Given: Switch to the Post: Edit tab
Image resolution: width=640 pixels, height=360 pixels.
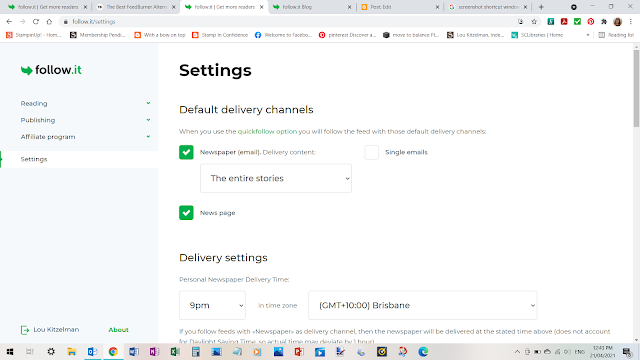Looking at the screenshot, I should click(x=400, y=7).
